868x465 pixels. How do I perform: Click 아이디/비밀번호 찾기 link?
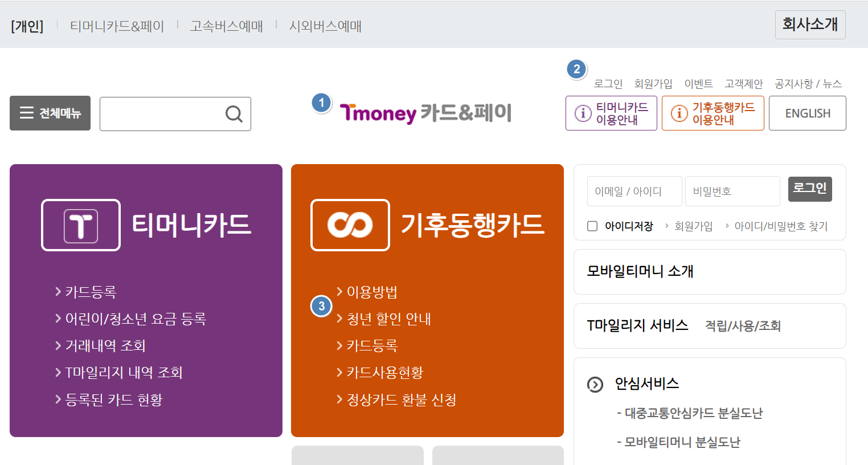click(781, 226)
